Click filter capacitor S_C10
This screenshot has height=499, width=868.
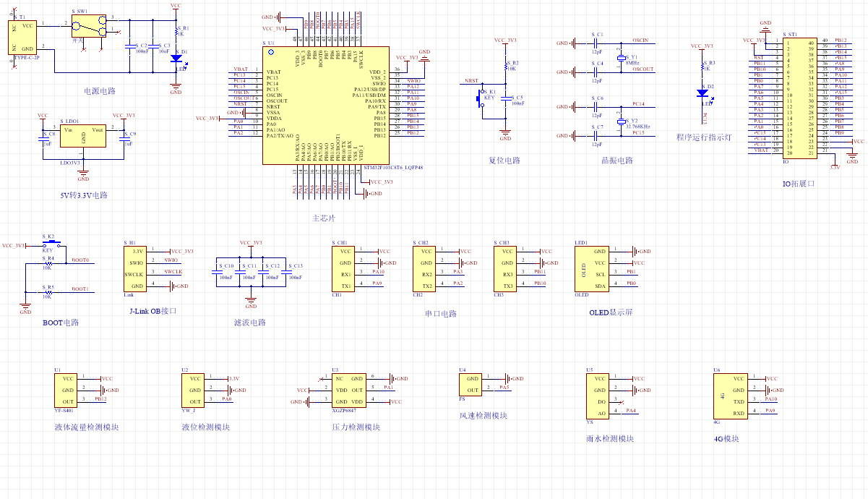pyautogui.click(x=216, y=273)
